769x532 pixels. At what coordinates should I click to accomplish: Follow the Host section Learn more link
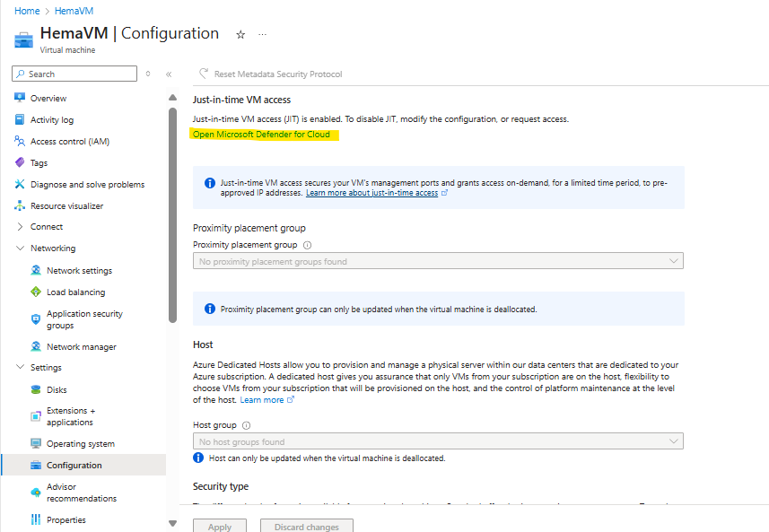click(262, 400)
